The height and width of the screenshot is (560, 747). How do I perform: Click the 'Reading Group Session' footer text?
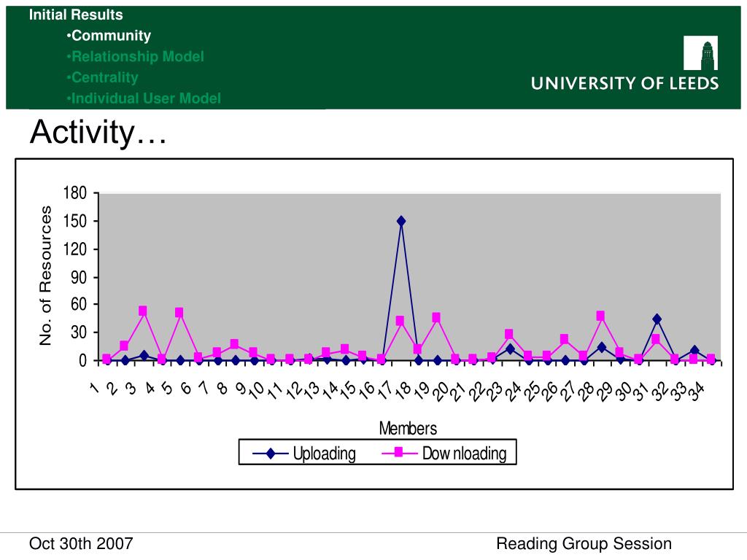584,543
